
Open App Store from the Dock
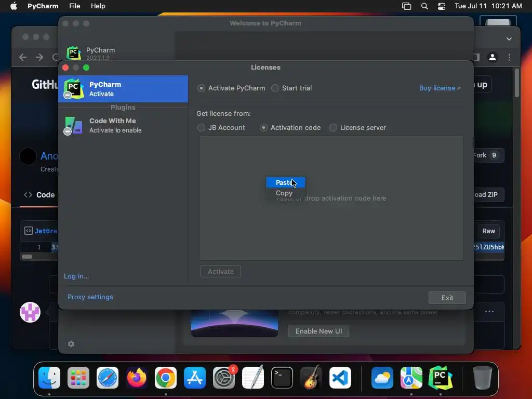195,378
